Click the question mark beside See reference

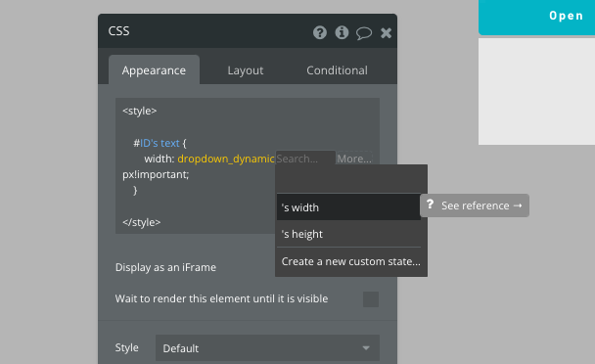point(430,205)
